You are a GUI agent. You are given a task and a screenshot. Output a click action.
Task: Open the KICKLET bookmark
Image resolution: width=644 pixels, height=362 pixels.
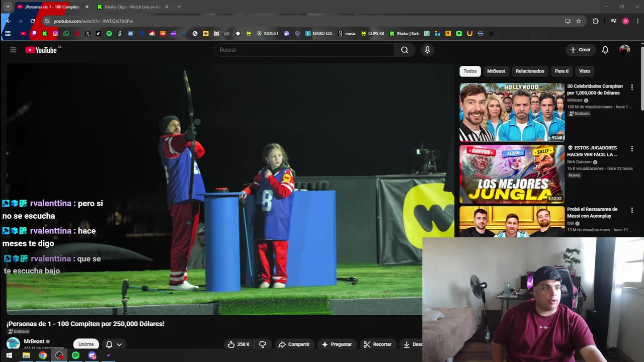[268, 34]
